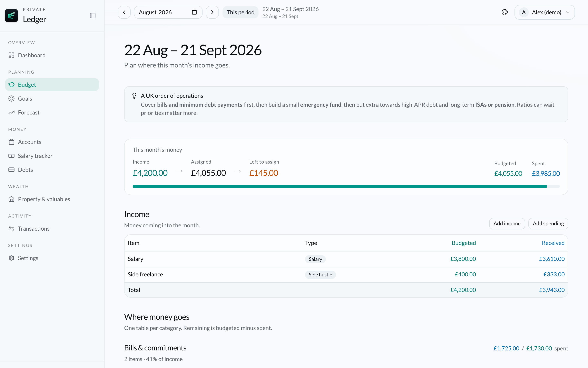This screenshot has height=368, width=588.
Task: Open the Alex (demo) account dropdown
Action: [x=545, y=12]
